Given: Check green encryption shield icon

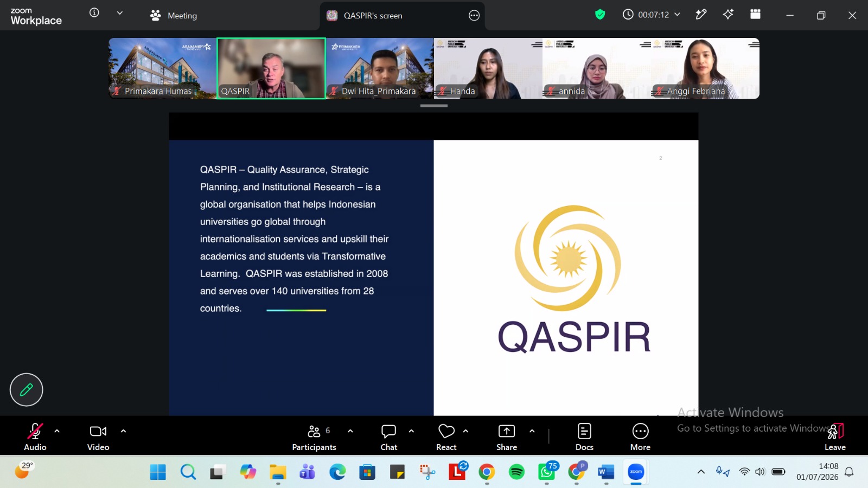Looking at the screenshot, I should [x=600, y=15].
